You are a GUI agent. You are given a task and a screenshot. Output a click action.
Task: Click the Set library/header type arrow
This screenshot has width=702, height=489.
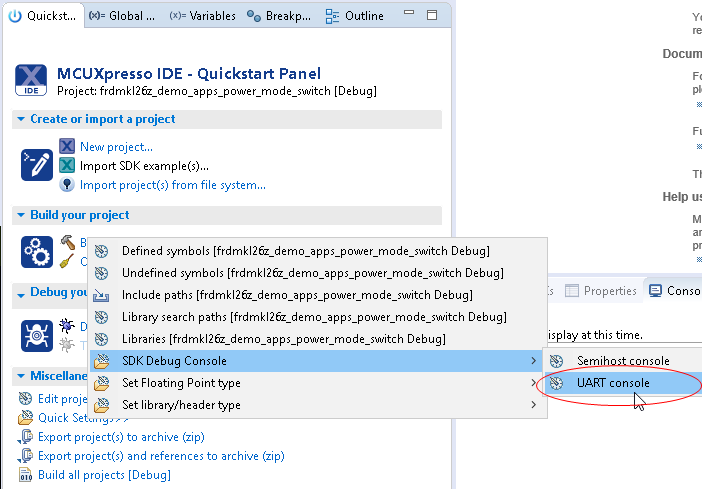[533, 404]
